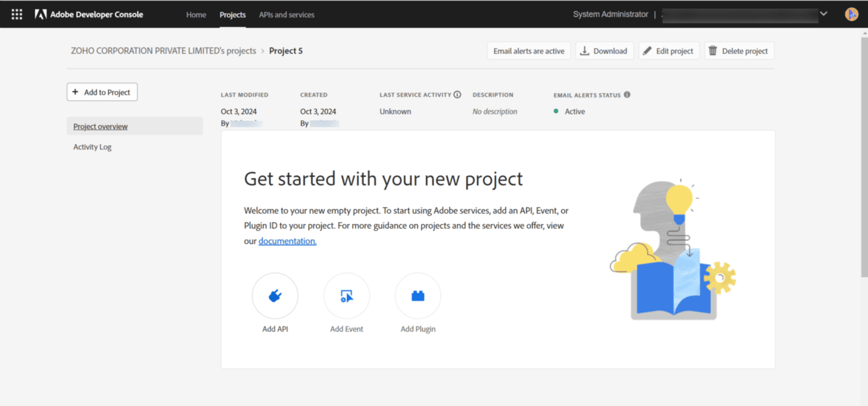Go back to ZOHO CORPORATION's projects breadcrumb
Viewport: 868px width, 406px height.
(x=163, y=51)
